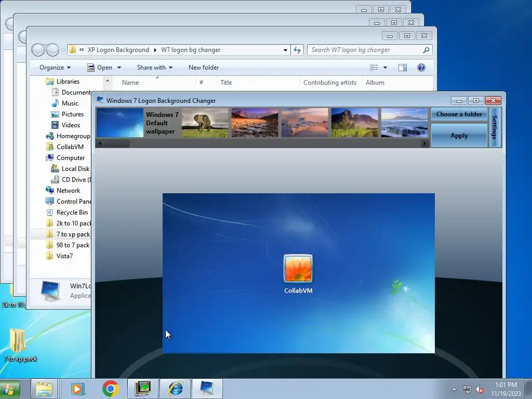Select the 2k to 10 pack folder in the navigation pane
Image resolution: width=532 pixels, height=399 pixels.
click(x=74, y=223)
